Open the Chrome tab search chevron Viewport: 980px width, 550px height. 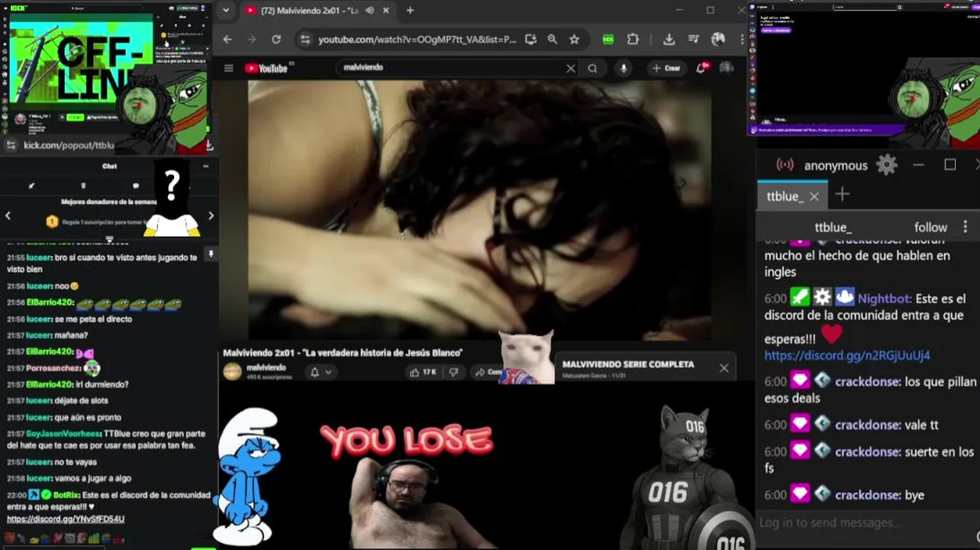(x=225, y=11)
